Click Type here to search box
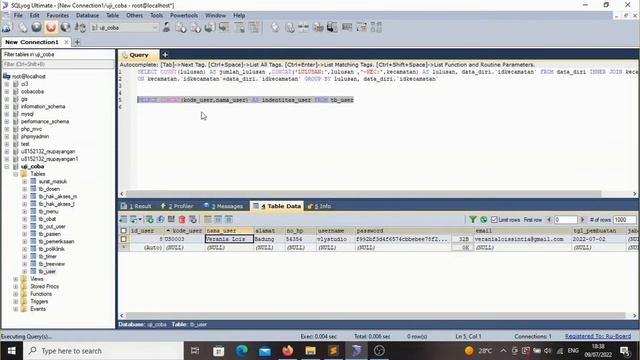 tap(103, 351)
